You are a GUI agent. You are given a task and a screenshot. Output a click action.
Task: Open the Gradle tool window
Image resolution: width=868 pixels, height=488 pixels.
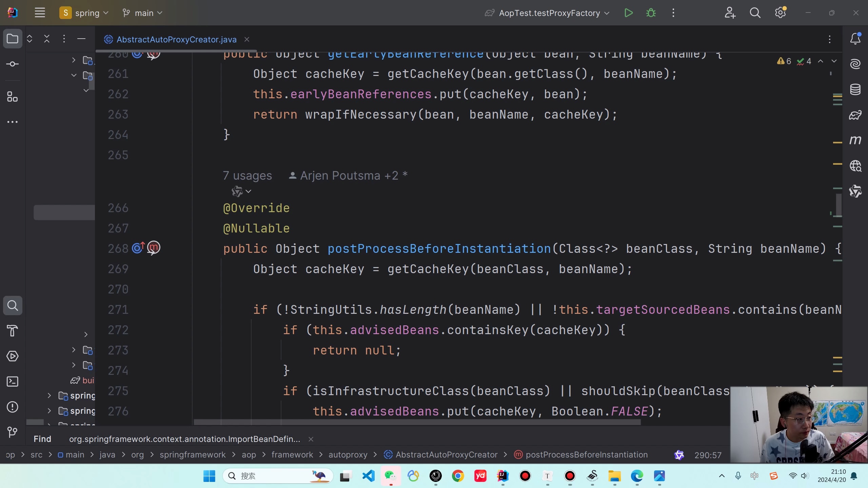(855, 115)
